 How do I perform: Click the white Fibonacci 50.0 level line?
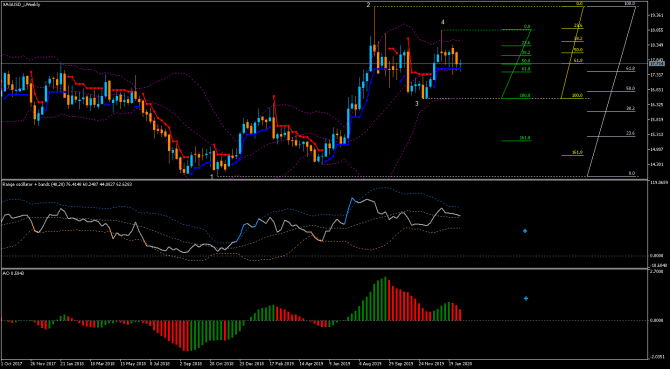click(611, 91)
